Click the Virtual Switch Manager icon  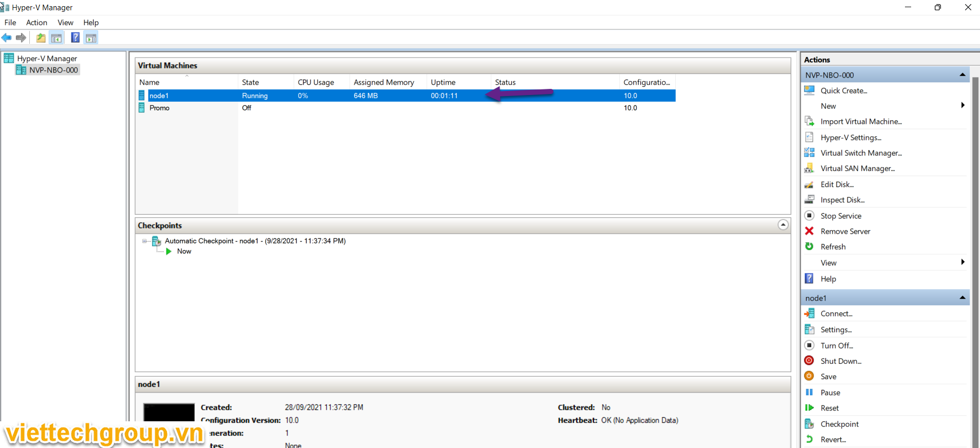tap(809, 153)
